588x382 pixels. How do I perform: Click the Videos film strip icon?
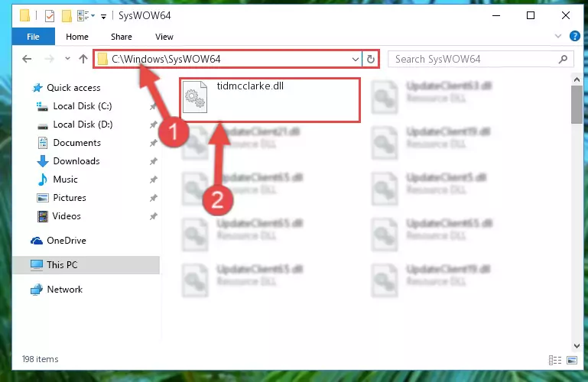point(43,216)
